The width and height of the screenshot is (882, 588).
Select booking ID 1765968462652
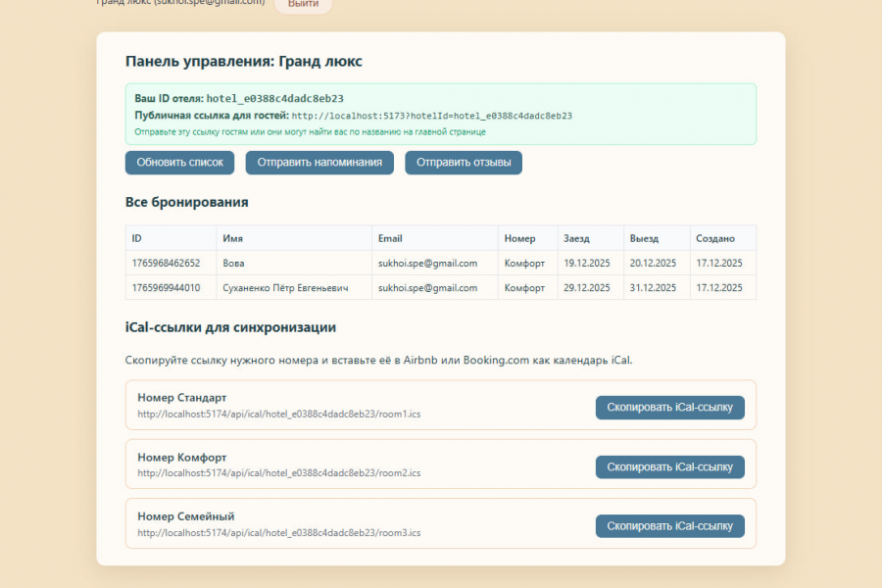tap(166, 264)
